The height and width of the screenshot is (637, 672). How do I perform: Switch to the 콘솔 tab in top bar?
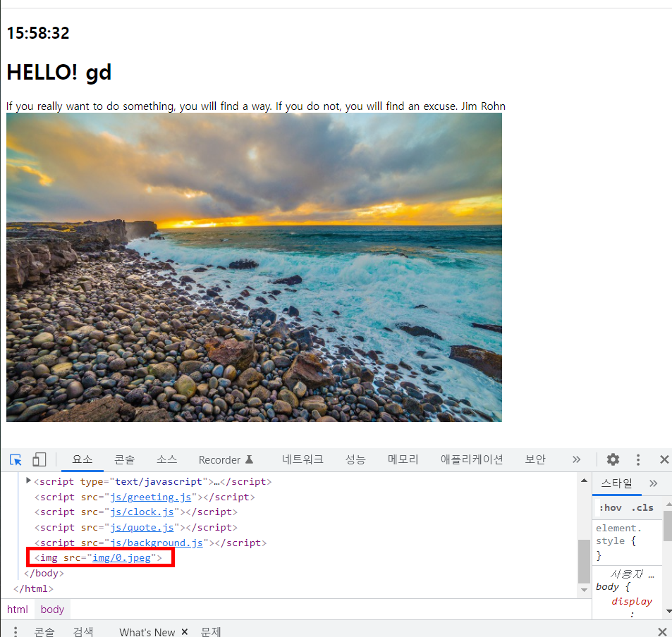click(125, 459)
